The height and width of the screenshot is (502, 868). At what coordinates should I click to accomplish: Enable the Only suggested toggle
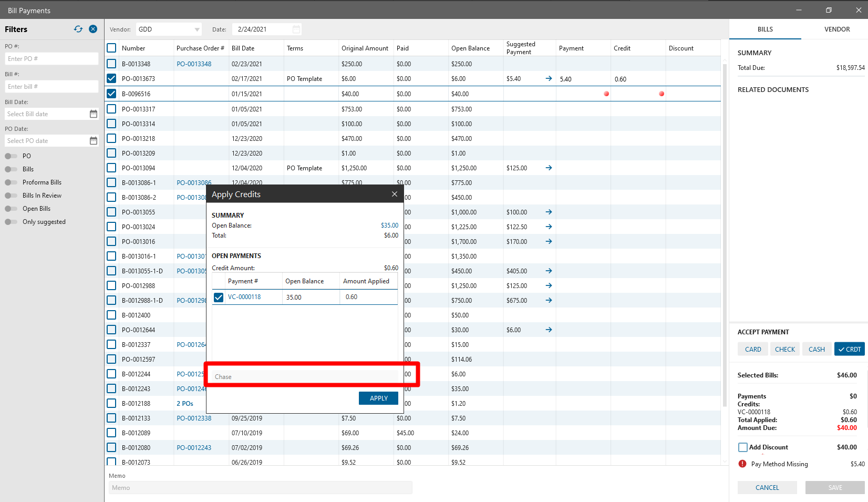click(11, 222)
